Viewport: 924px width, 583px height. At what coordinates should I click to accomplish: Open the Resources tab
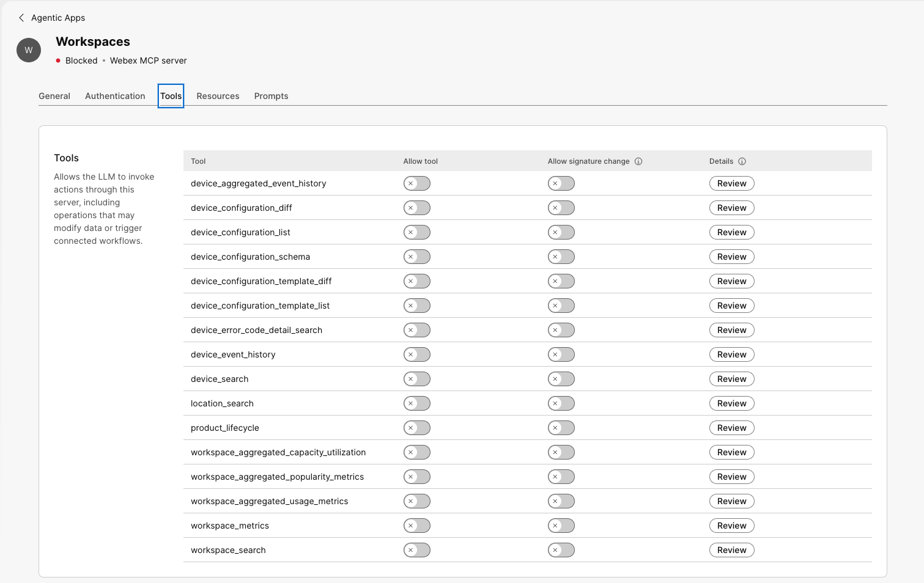[x=218, y=96]
